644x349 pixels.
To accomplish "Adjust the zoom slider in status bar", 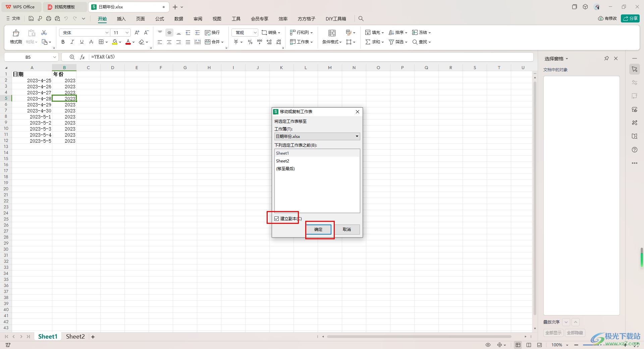I will coord(600,345).
